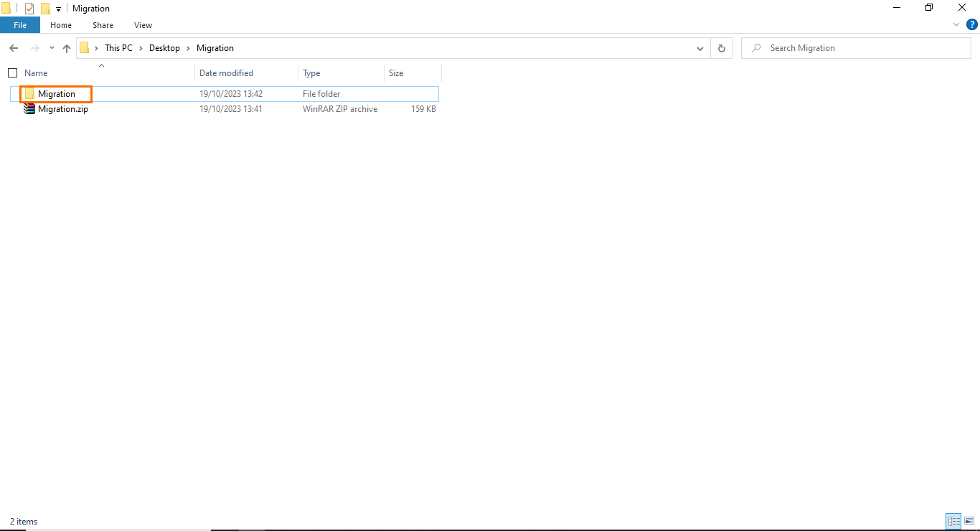980x531 pixels.
Task: Click the Back navigation arrow
Action: click(13, 47)
